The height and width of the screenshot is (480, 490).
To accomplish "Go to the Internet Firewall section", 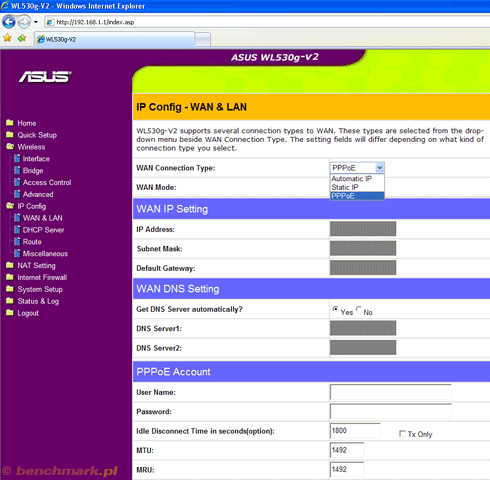I will click(42, 277).
